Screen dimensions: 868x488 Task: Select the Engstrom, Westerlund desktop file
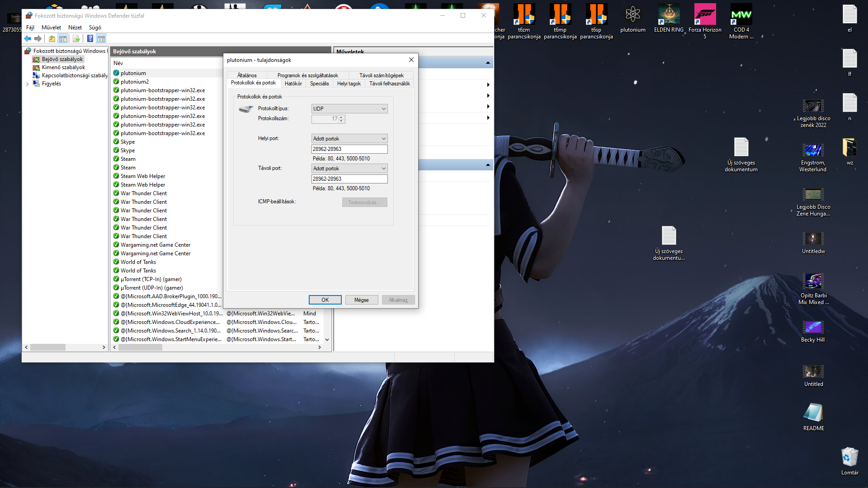point(813,158)
